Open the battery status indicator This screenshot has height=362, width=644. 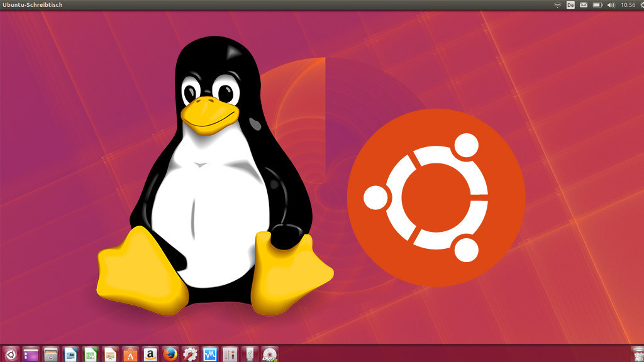click(597, 5)
